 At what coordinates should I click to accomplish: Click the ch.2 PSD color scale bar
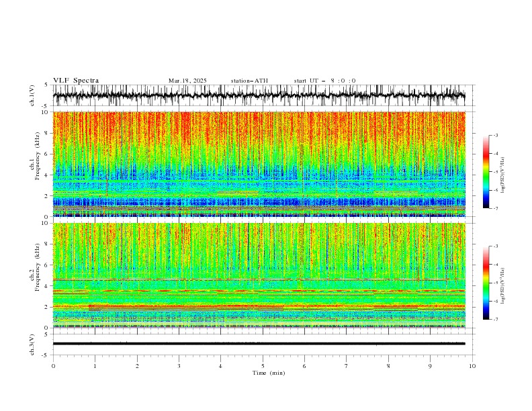(486, 283)
